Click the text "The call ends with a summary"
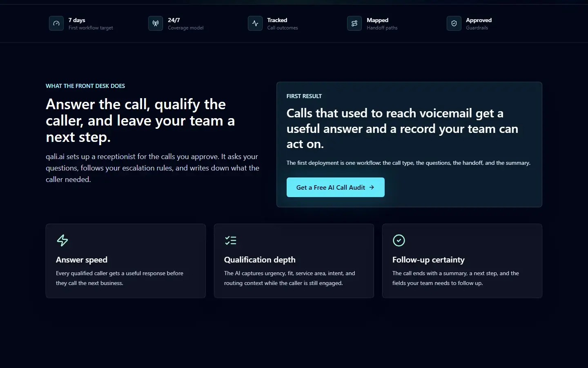Image resolution: width=588 pixels, height=368 pixels. click(456, 278)
